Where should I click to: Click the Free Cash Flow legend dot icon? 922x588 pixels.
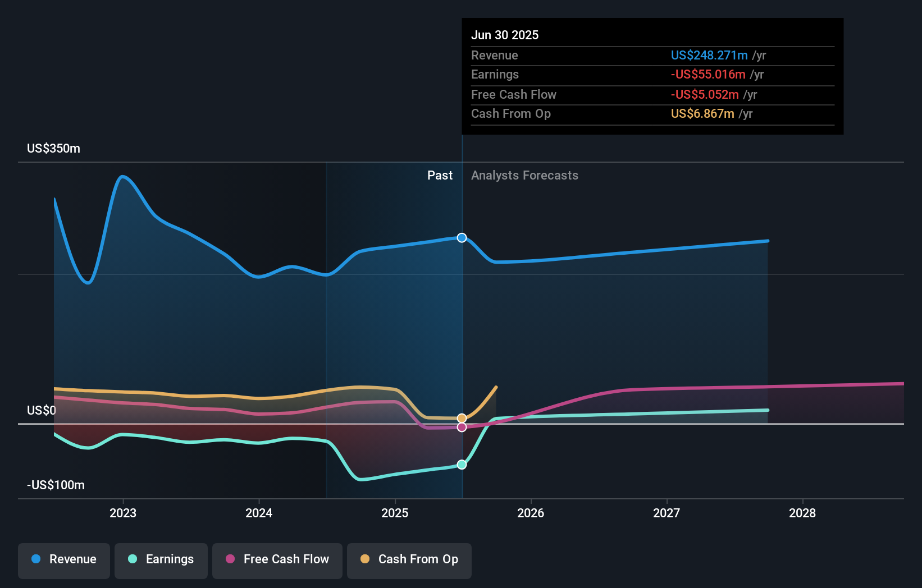(x=229, y=559)
